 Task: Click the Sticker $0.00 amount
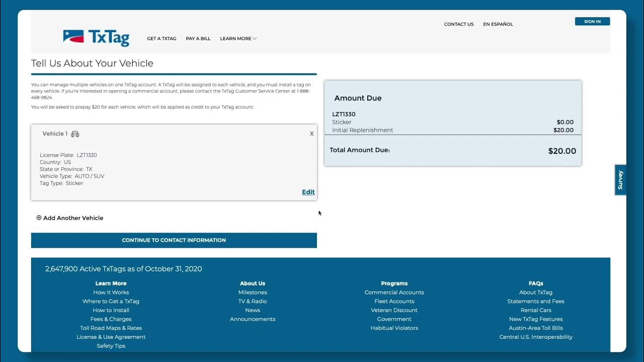[x=565, y=122]
